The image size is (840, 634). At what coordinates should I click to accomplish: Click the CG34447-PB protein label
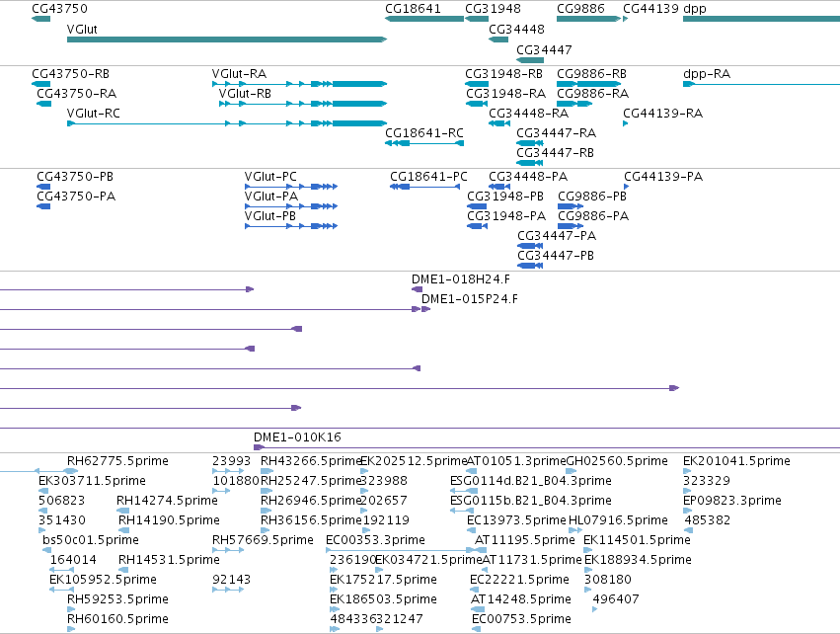[556, 256]
